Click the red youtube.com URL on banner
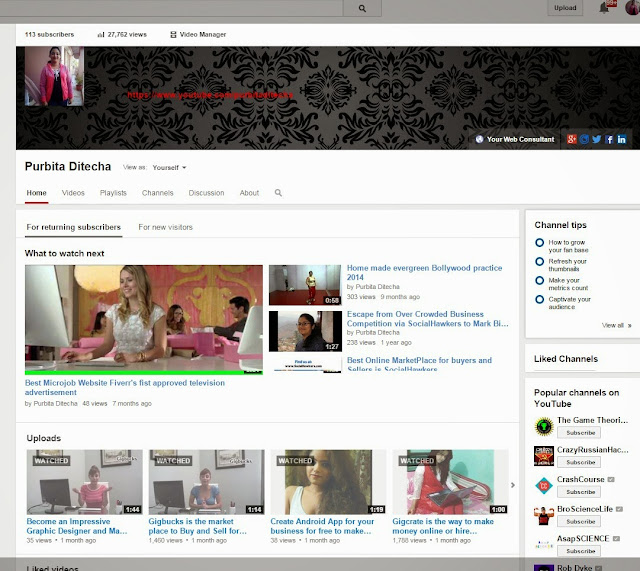Image resolution: width=640 pixels, height=571 pixels. tap(210, 95)
